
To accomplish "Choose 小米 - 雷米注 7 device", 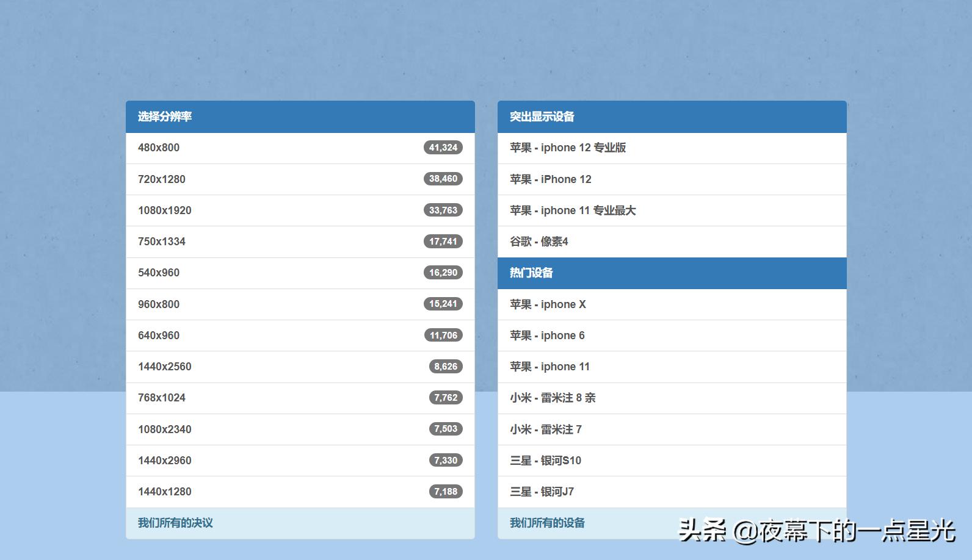I will tap(672, 429).
